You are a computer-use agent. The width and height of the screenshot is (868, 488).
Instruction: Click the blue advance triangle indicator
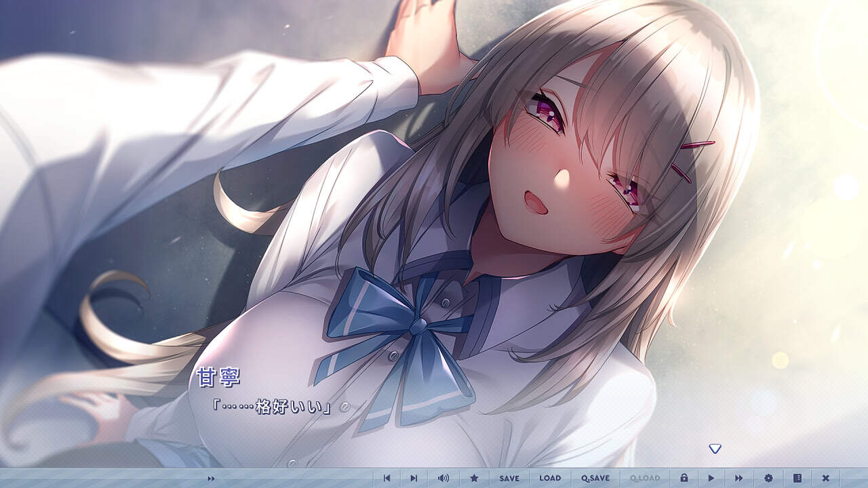714,447
